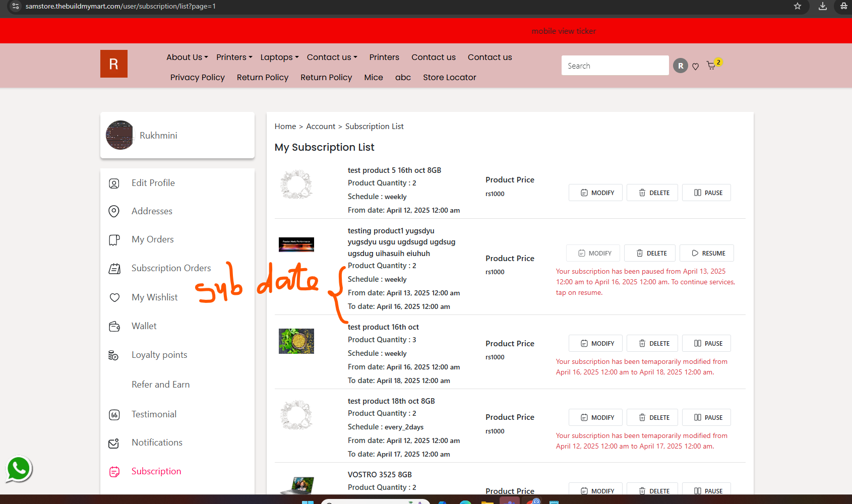Open the Store Locator nav item
The height and width of the screenshot is (504, 852).
click(450, 77)
